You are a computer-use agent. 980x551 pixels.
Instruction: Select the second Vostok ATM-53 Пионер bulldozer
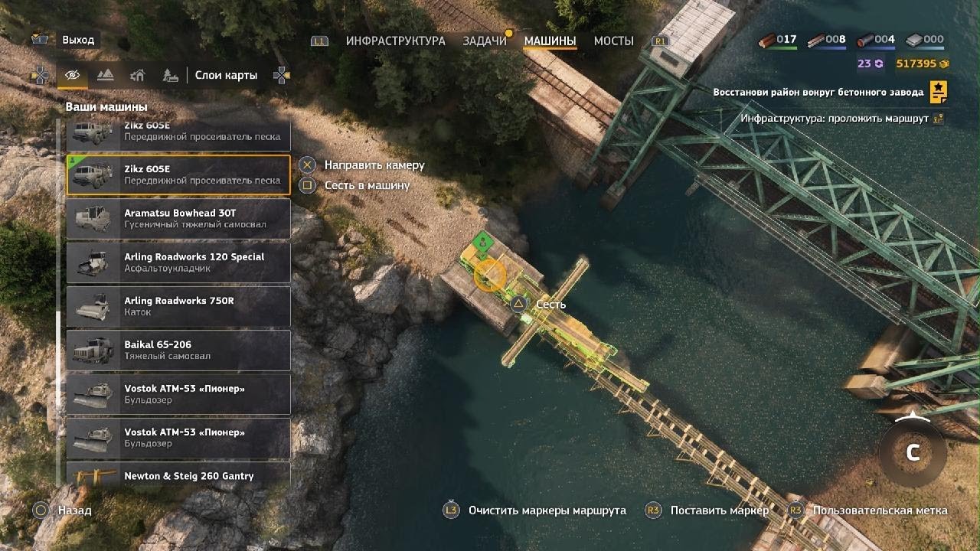click(x=178, y=437)
